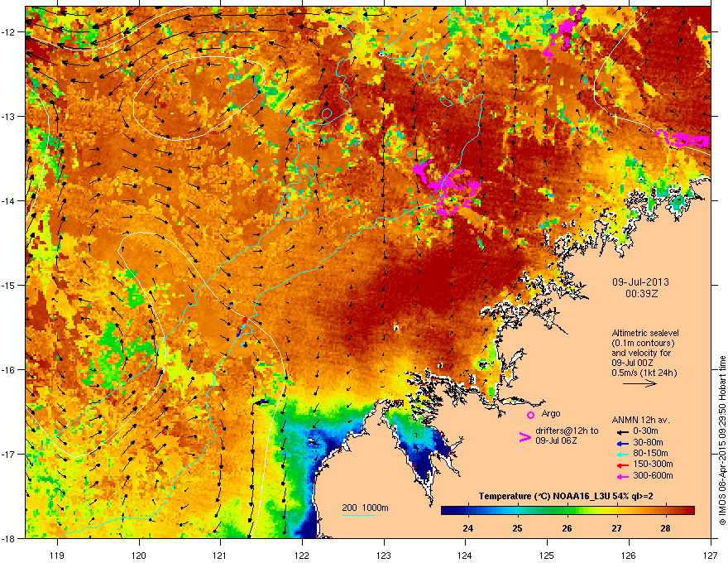The image size is (728, 563).
Task: Click latitude axis label '-15'
Action: 9,285
